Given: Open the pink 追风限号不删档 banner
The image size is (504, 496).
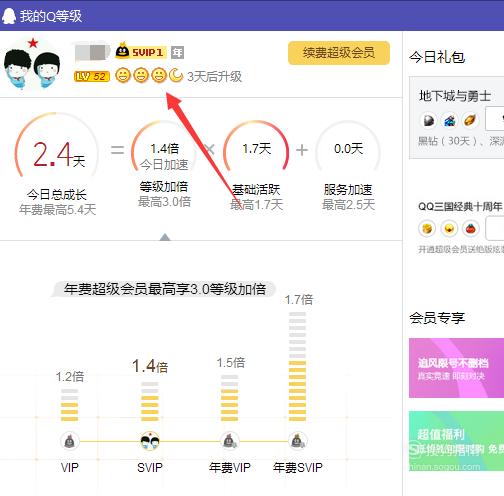Looking at the screenshot, I should coord(456,368).
